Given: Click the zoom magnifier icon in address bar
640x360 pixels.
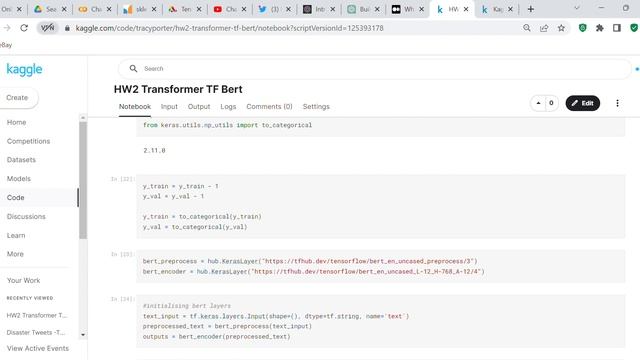Looking at the screenshot, I should tap(527, 28).
